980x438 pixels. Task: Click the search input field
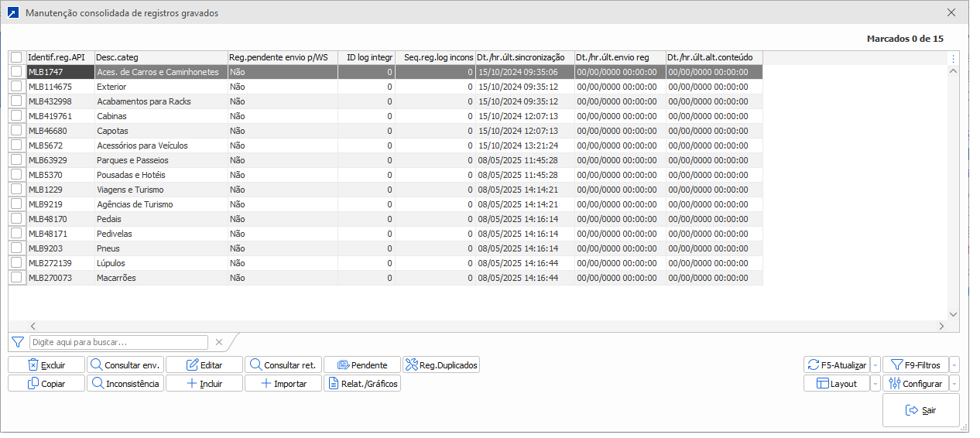point(118,342)
